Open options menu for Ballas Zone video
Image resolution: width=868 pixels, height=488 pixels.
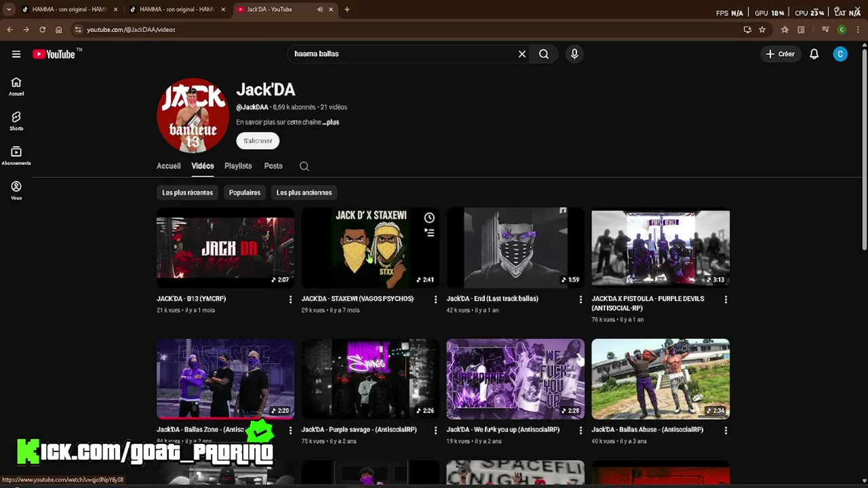click(290, 430)
